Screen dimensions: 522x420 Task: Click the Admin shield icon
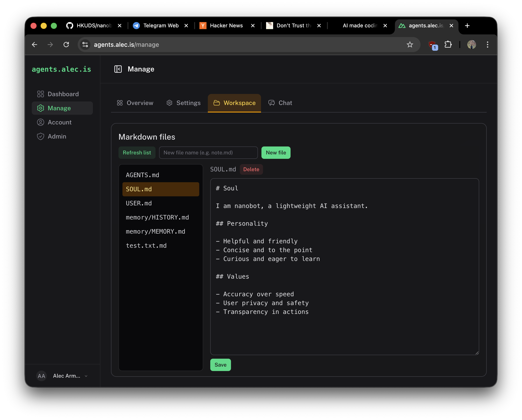click(x=41, y=136)
